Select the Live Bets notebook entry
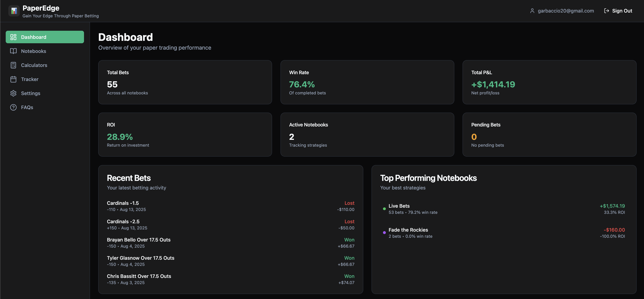 pos(399,206)
